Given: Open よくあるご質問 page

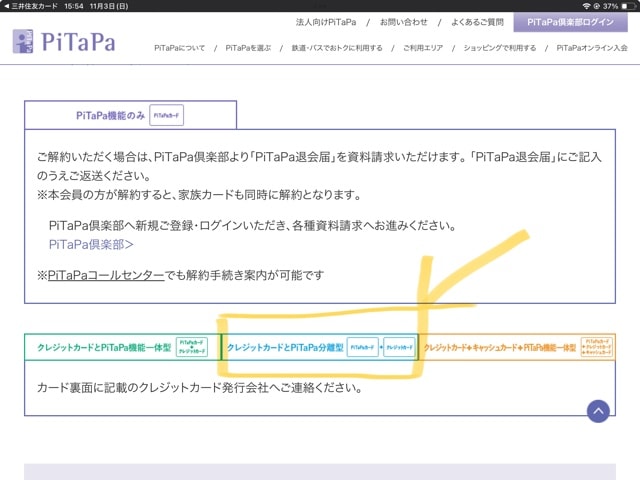Looking at the screenshot, I should point(477,22).
